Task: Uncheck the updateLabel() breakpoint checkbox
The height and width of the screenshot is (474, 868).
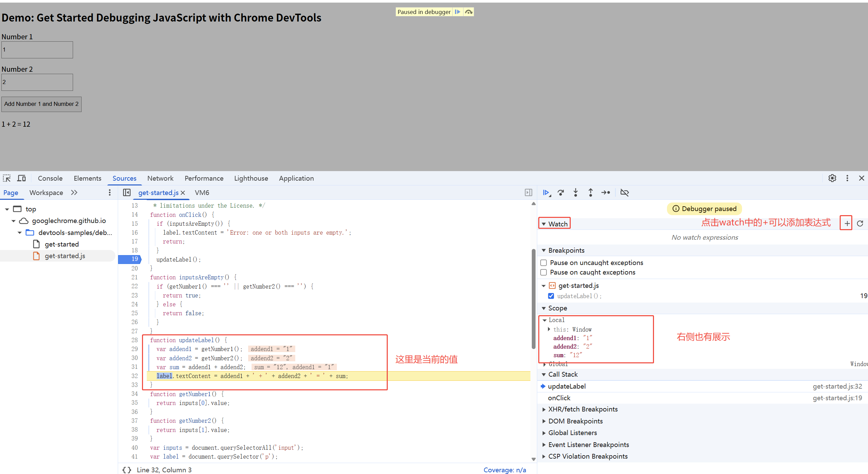Action: [x=551, y=296]
